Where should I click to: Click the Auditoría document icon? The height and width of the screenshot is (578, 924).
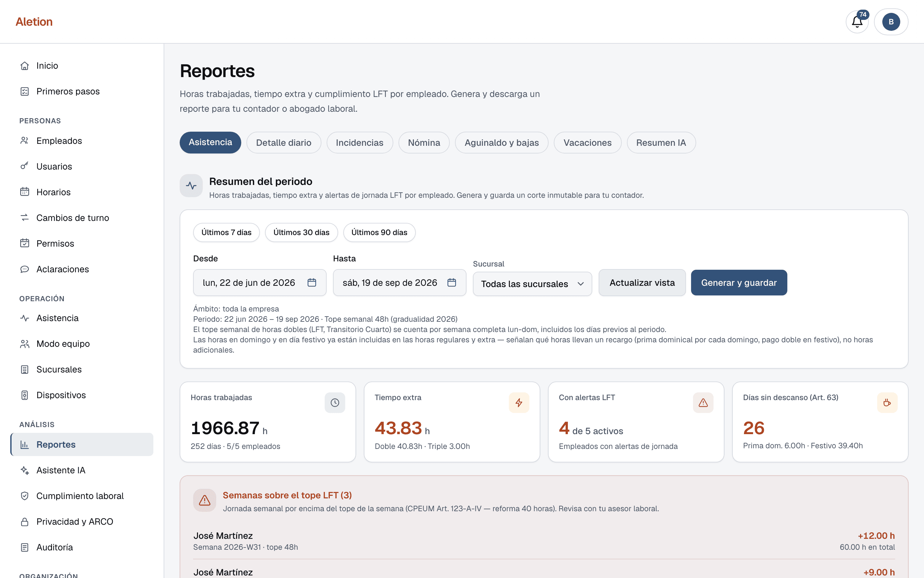[25, 547]
